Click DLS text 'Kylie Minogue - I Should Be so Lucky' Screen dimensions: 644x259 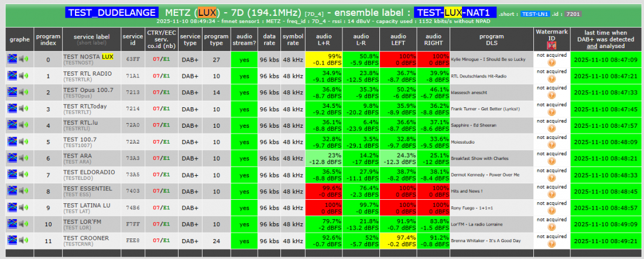coord(488,60)
